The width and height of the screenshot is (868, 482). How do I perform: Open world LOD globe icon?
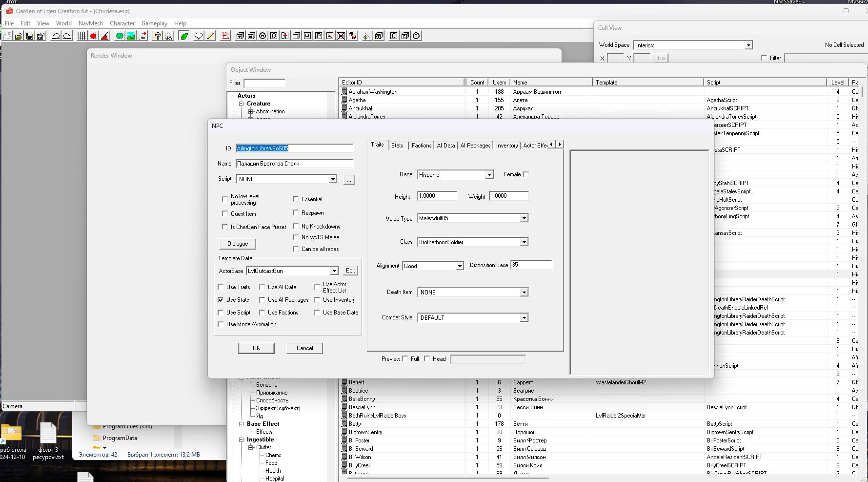120,36
